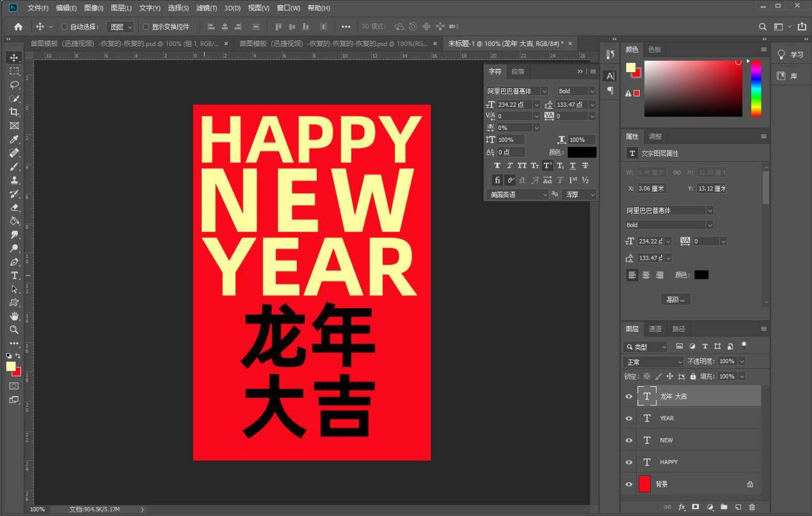
Task: Click the black text color swatch
Action: pyautogui.click(x=582, y=152)
